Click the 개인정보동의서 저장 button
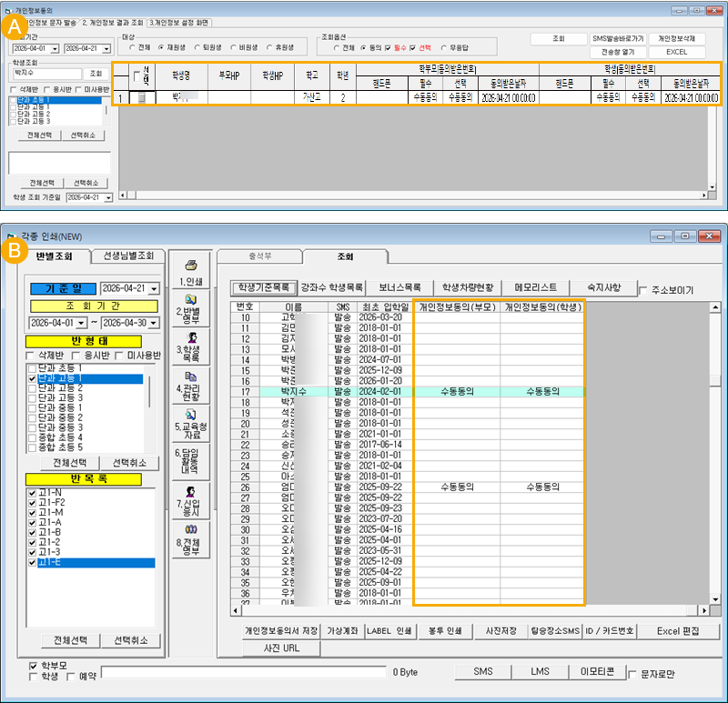The image size is (728, 703). pyautogui.click(x=280, y=630)
